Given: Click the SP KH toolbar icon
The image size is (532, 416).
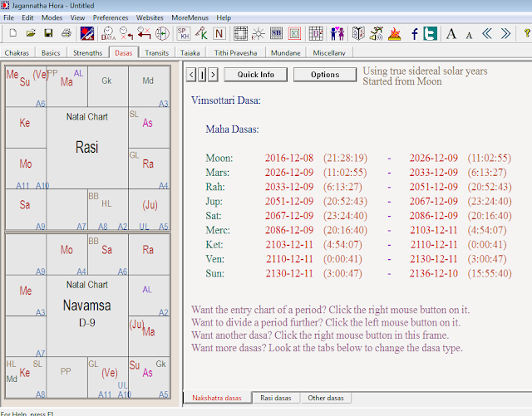Looking at the screenshot, I should point(184,33).
